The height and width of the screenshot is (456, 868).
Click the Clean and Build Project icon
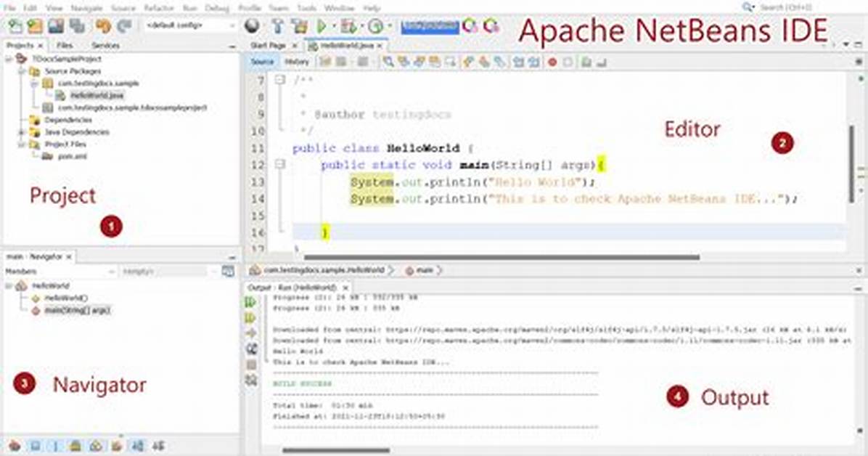coord(300,25)
